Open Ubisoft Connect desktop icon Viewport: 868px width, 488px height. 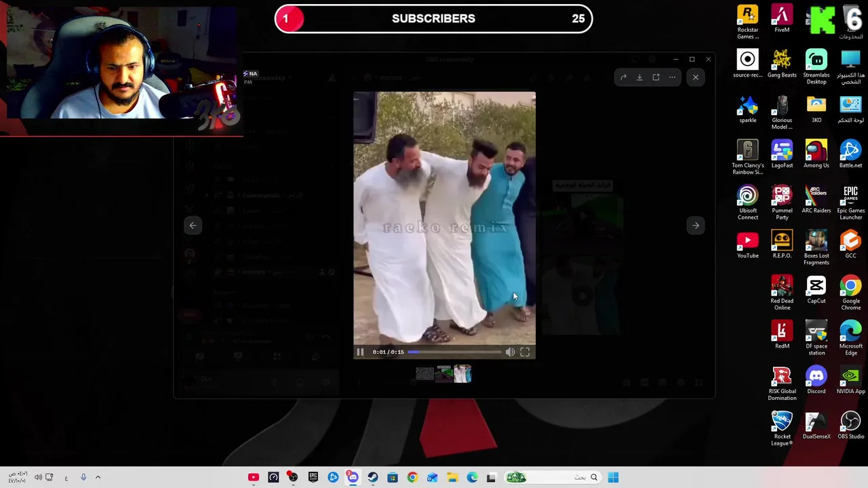(x=748, y=203)
